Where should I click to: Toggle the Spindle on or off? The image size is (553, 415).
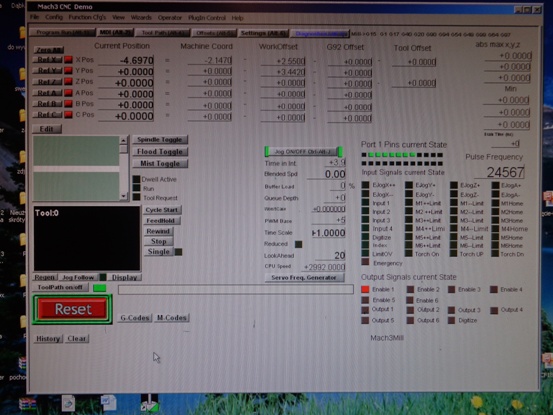click(x=160, y=140)
